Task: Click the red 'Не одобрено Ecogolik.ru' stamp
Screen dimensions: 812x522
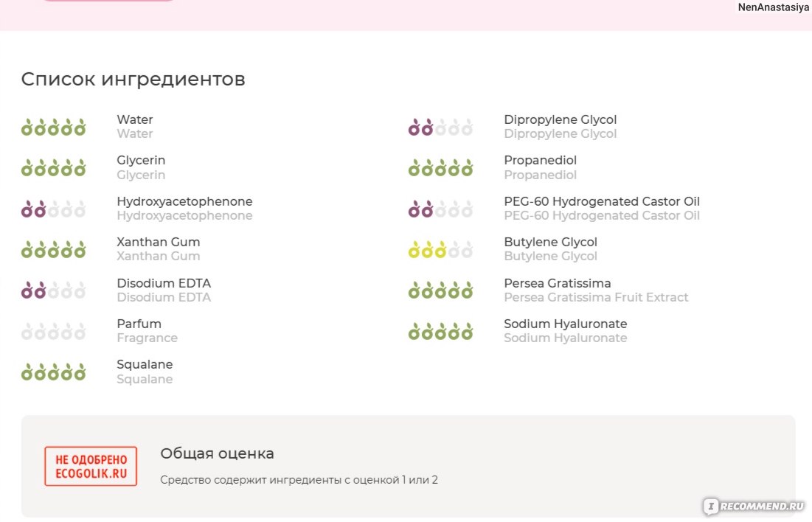Action: tap(91, 466)
